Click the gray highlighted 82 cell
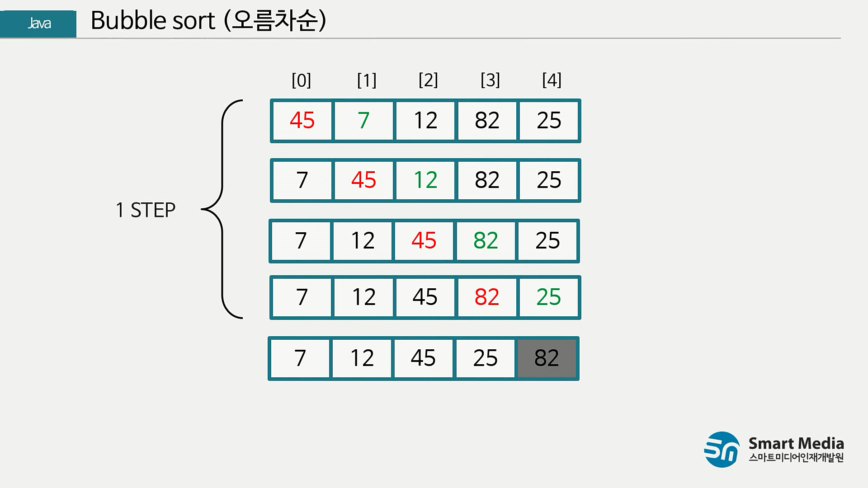The height and width of the screenshot is (488, 868). coord(547,358)
